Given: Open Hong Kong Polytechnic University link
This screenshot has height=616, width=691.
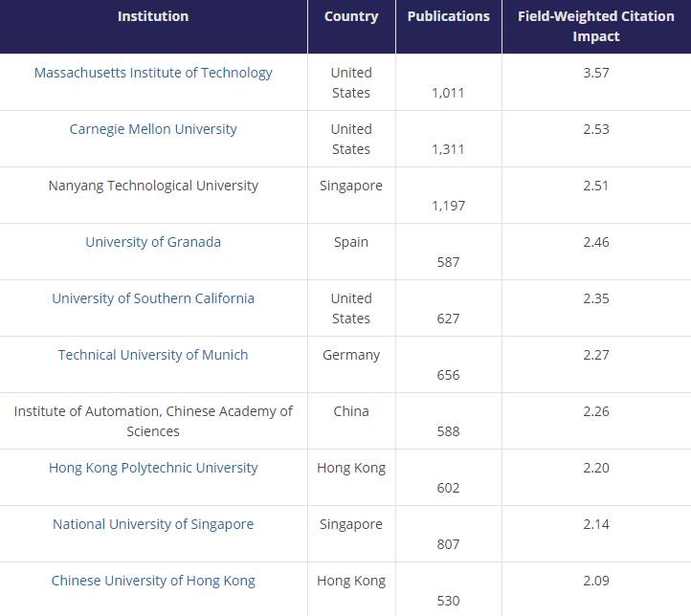Looking at the screenshot, I should coord(153,468).
